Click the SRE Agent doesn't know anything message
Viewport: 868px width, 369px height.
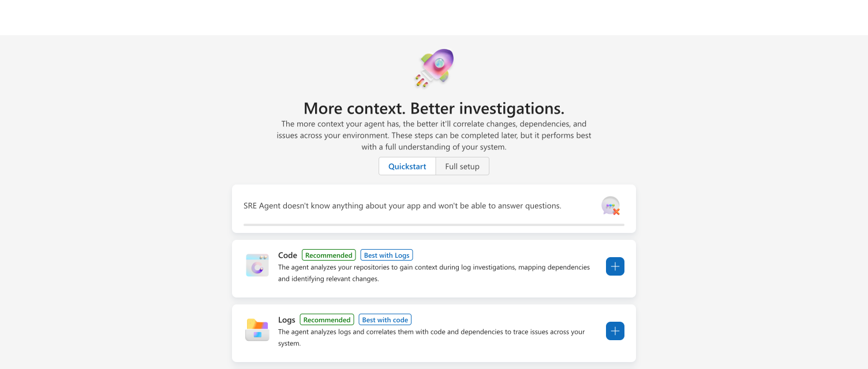coord(402,206)
